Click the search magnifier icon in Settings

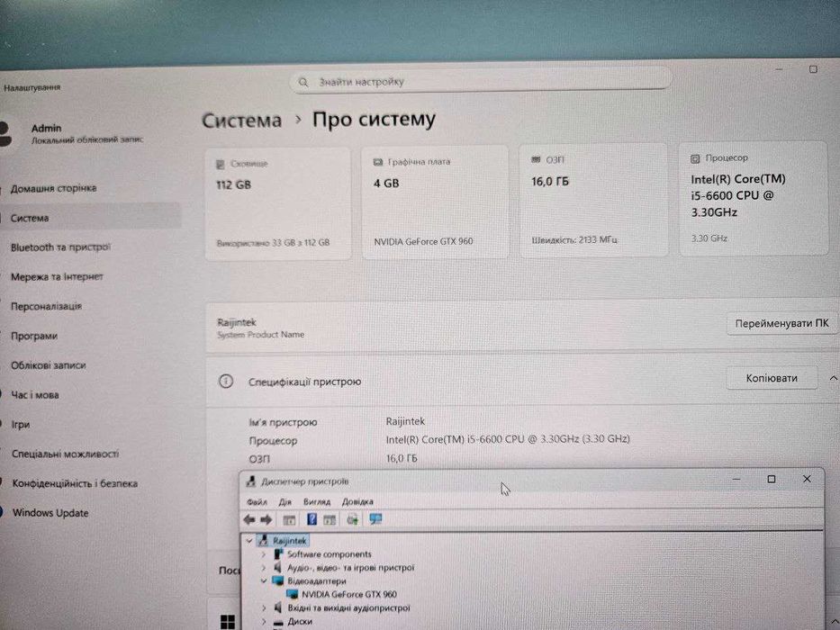tap(303, 82)
